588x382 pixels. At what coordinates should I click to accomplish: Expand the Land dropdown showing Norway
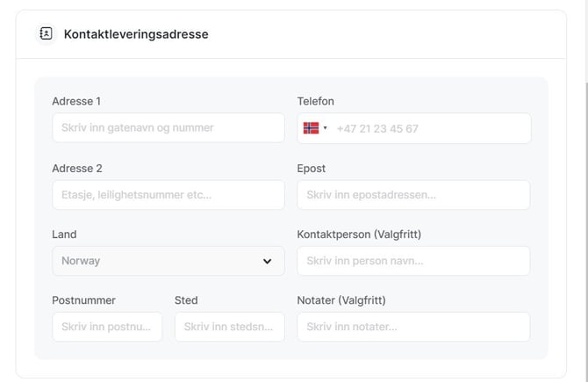coord(169,261)
